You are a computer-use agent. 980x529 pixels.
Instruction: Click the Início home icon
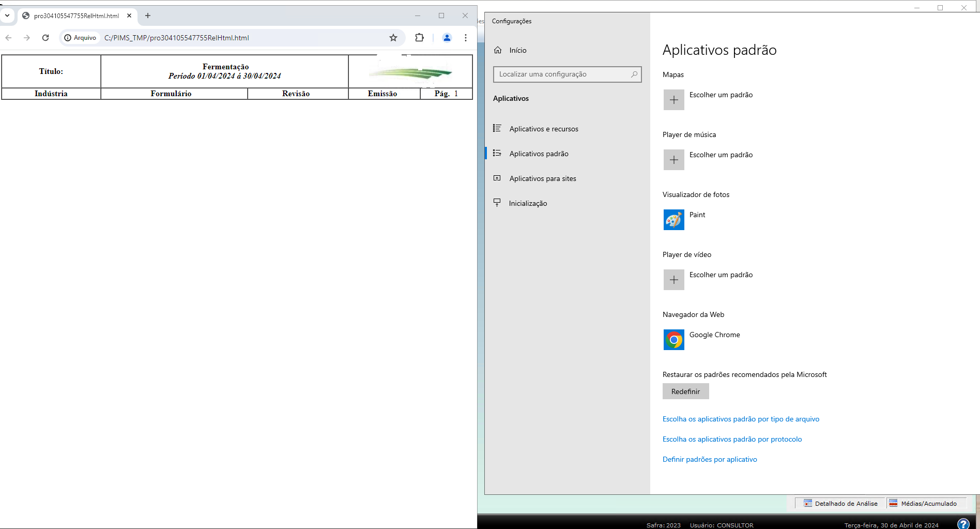(498, 50)
